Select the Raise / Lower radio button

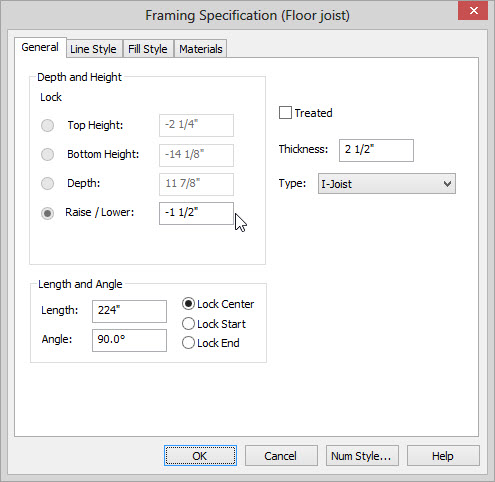[x=47, y=213]
